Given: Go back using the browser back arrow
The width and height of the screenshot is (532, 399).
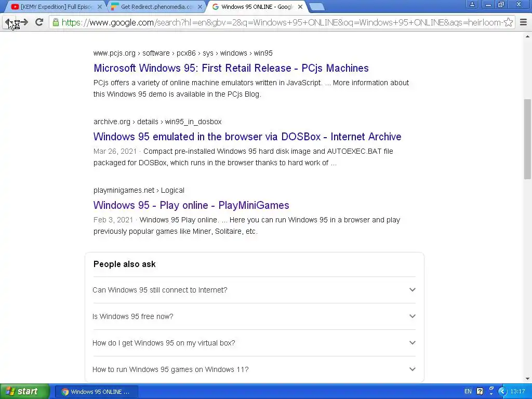Looking at the screenshot, I should 8,22.
